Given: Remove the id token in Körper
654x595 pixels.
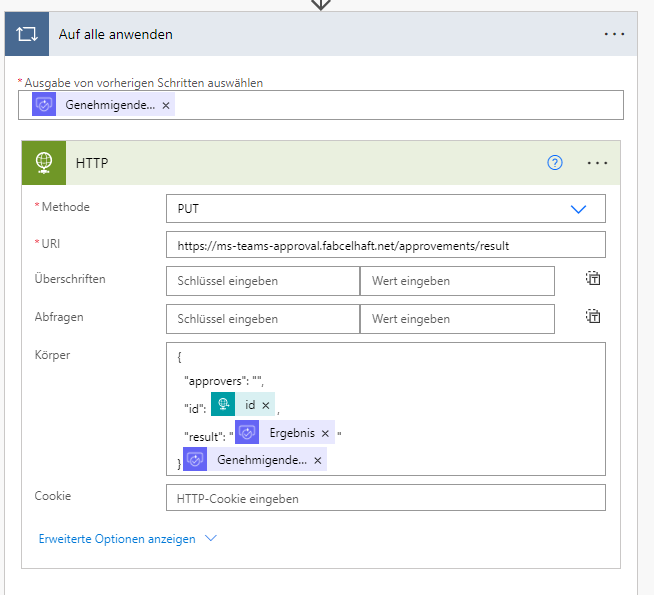Looking at the screenshot, I should click(x=265, y=405).
